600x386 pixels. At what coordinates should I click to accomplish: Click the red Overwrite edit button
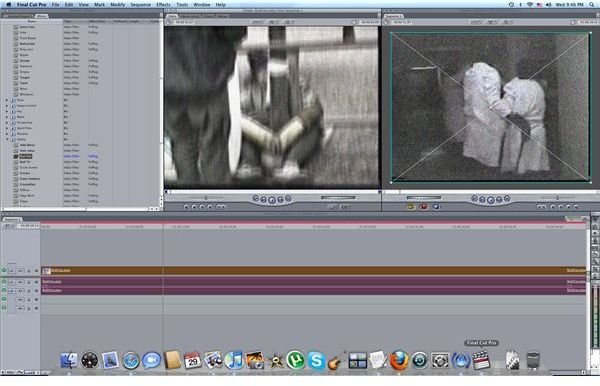click(424, 207)
